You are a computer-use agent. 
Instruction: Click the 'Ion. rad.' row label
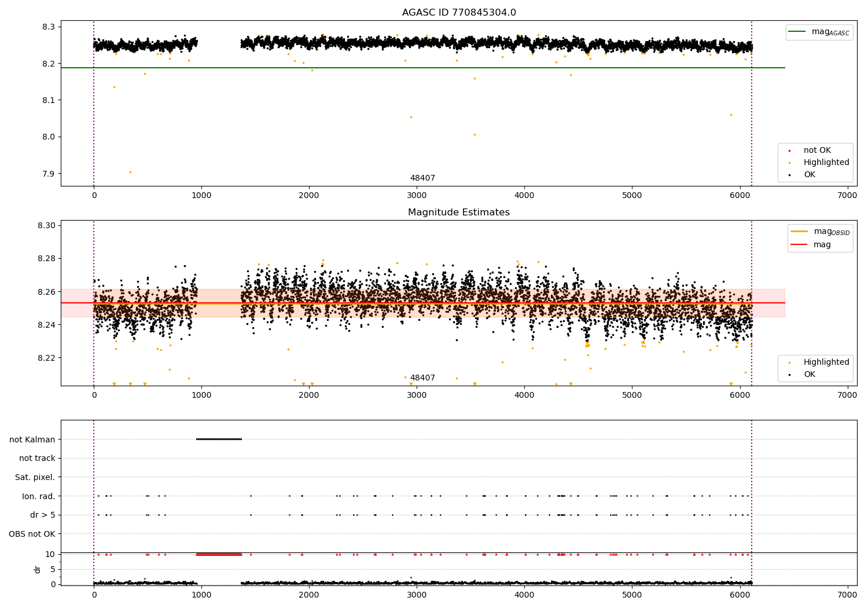(39, 496)
